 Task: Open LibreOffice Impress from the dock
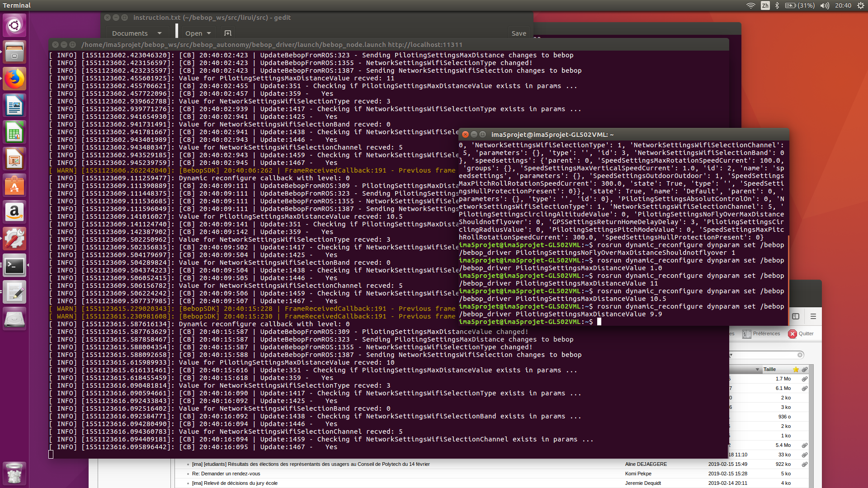14,159
